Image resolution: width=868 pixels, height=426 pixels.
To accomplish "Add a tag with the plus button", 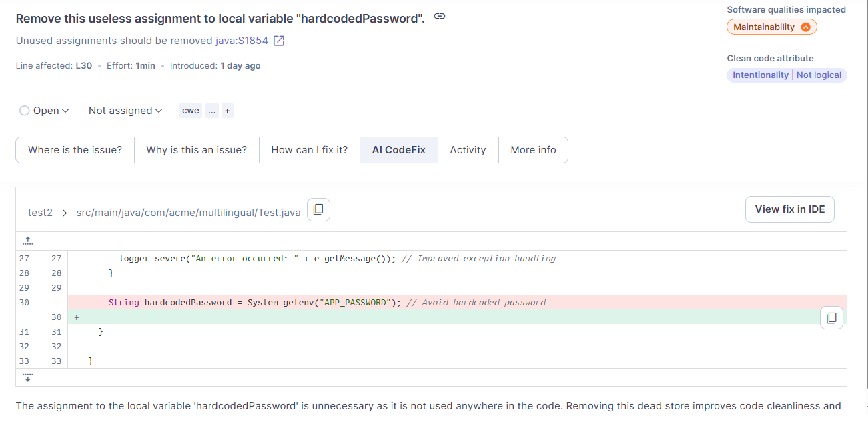I will coord(228,111).
